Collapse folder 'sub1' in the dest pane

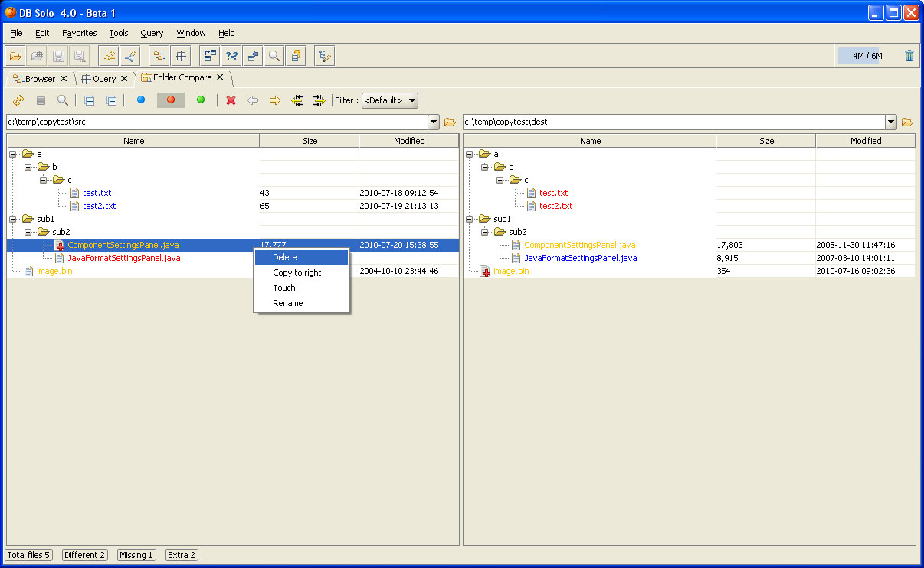(469, 219)
